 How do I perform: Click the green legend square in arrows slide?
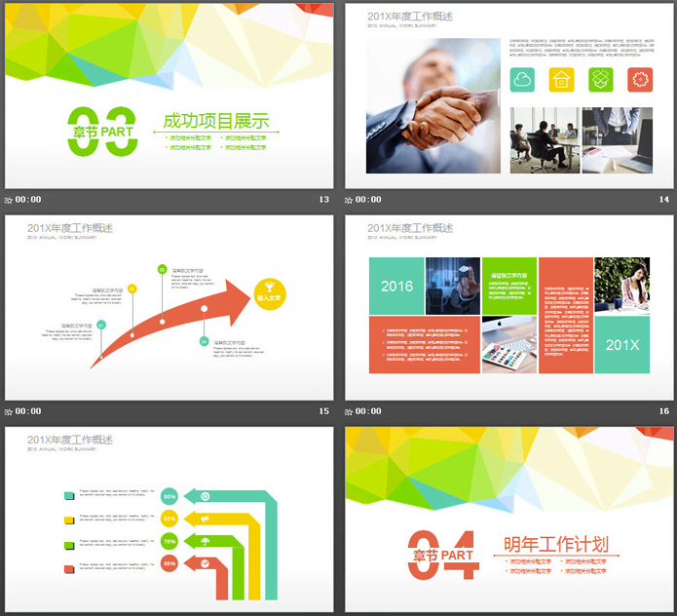pyautogui.click(x=69, y=545)
